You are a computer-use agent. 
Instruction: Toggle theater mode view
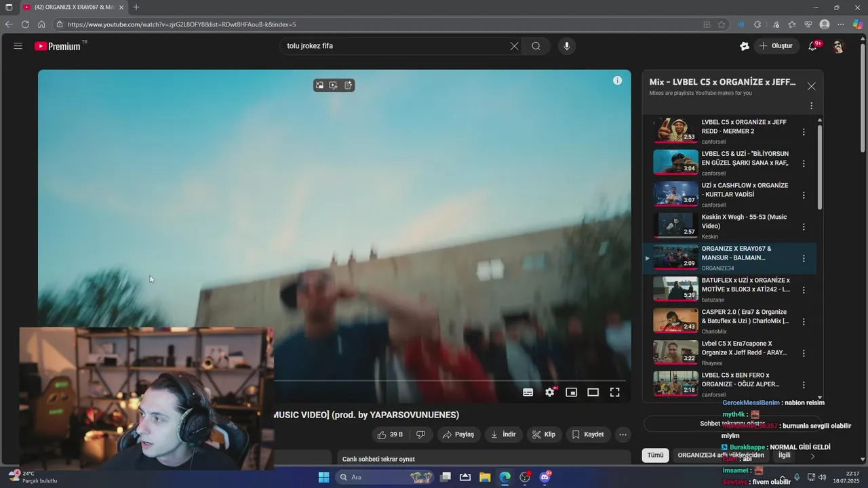click(x=593, y=392)
